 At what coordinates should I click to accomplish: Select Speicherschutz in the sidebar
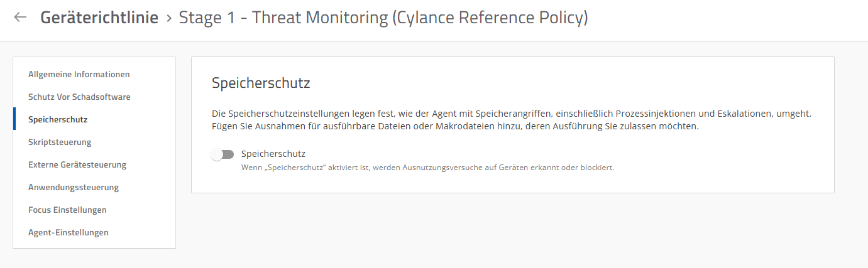click(58, 119)
